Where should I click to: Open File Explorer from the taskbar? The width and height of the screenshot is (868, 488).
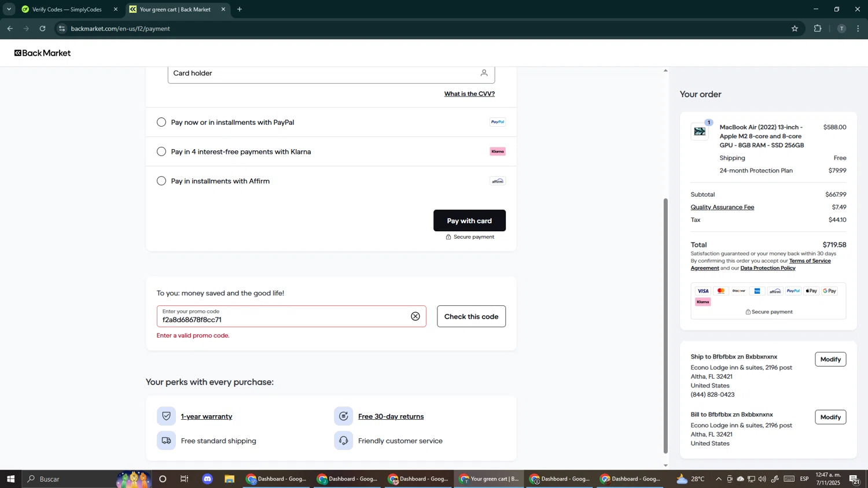click(x=230, y=479)
